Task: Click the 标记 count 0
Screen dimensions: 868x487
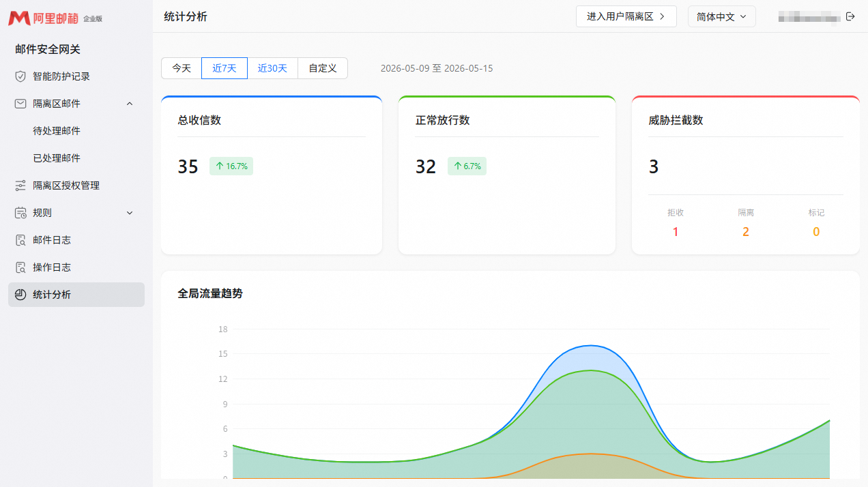Action: click(816, 232)
